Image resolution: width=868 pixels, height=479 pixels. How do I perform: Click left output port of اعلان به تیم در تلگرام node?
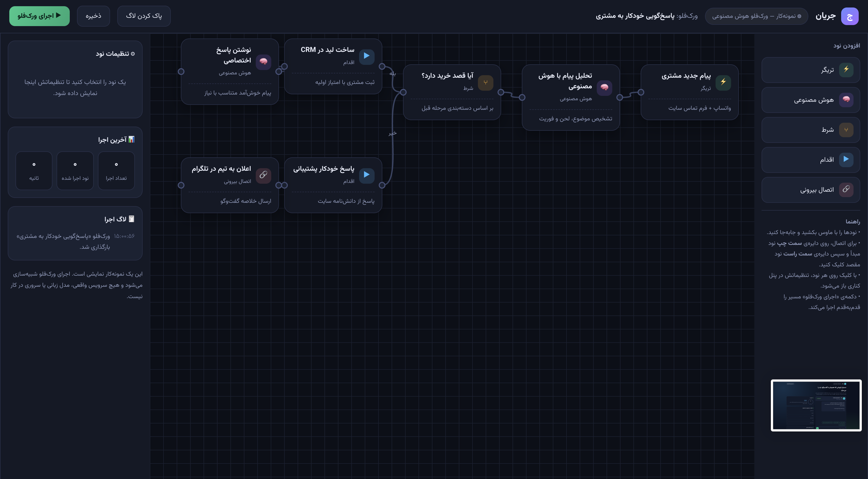pyautogui.click(x=181, y=185)
